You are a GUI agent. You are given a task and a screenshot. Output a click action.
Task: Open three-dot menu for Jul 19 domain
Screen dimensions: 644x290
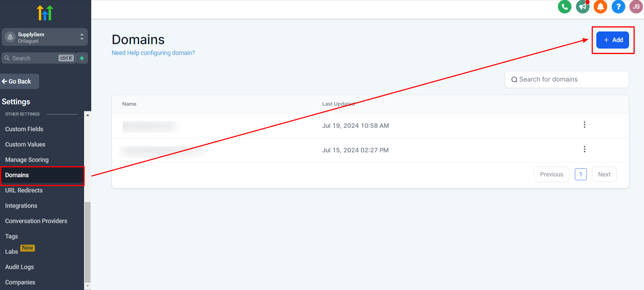pos(584,125)
